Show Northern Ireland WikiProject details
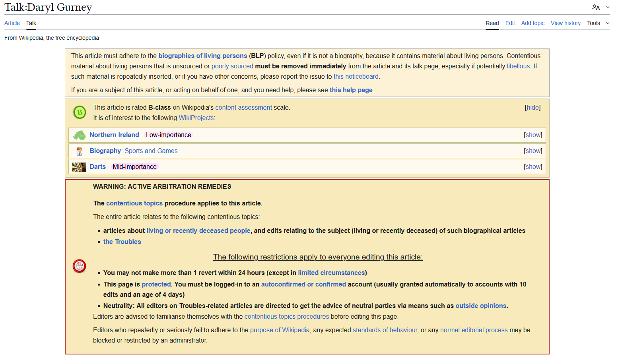Screen dimensions: 618x364 tap(533, 135)
